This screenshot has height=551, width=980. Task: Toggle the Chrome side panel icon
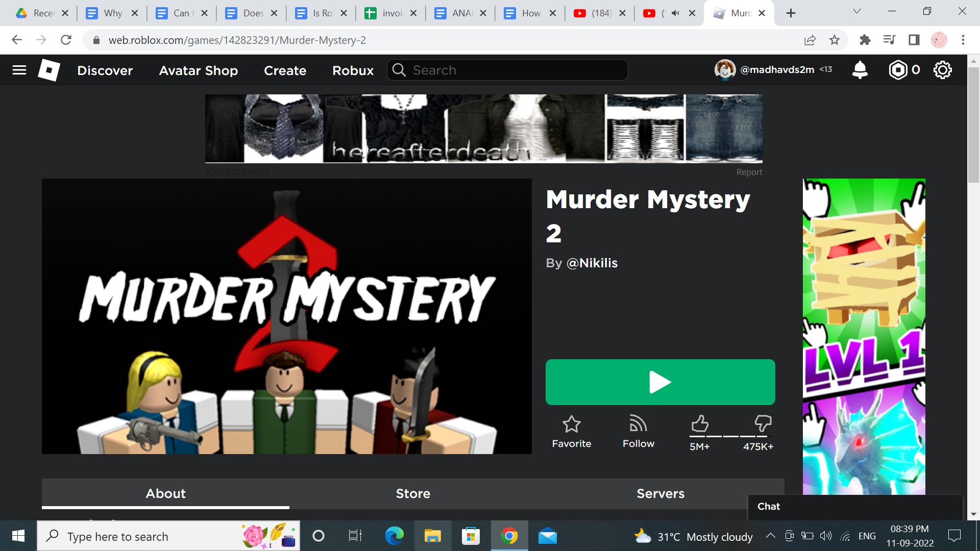click(914, 40)
